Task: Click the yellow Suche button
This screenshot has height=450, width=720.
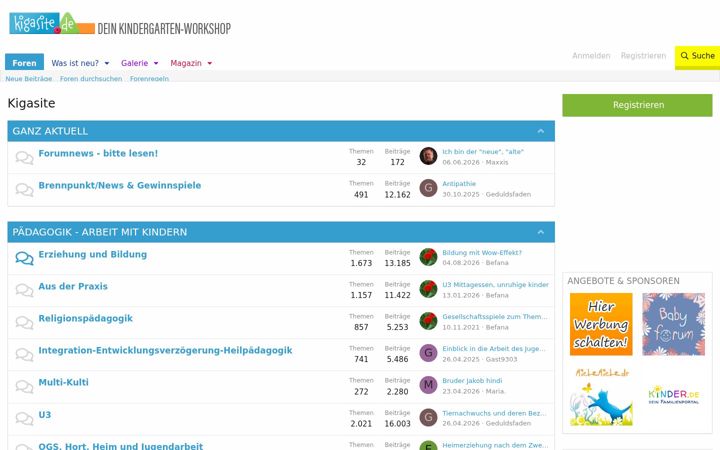Action: tap(697, 57)
